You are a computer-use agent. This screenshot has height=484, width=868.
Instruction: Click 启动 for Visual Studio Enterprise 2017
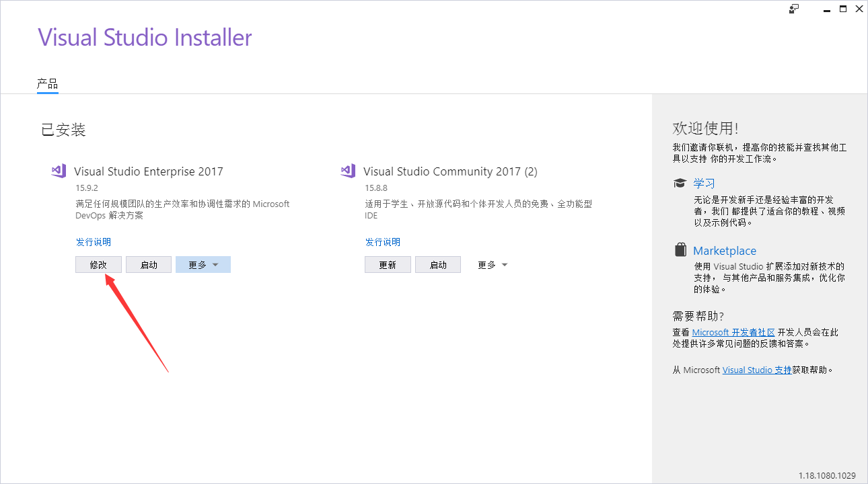(x=149, y=265)
